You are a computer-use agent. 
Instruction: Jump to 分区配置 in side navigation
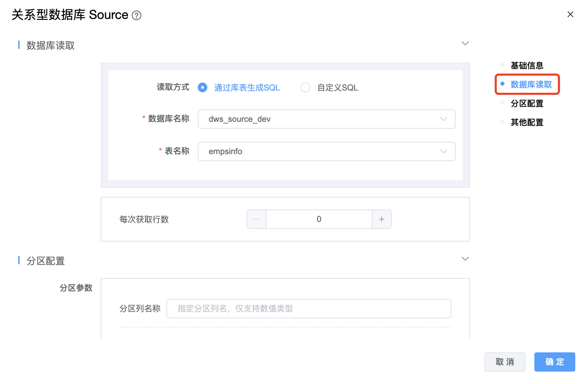point(526,103)
